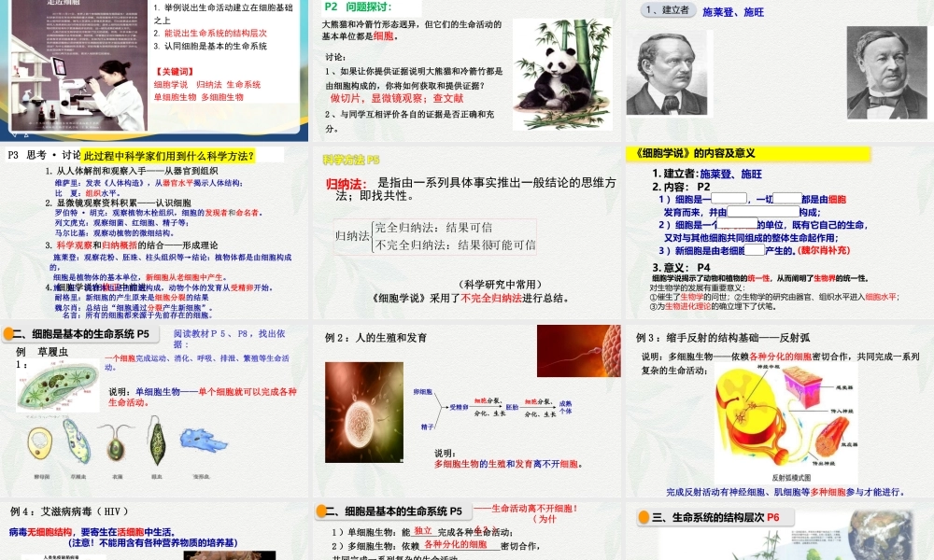The image size is (934, 560).
Task: Click the red text 做切片,显微镜观察;查文献
Action: pos(397,99)
